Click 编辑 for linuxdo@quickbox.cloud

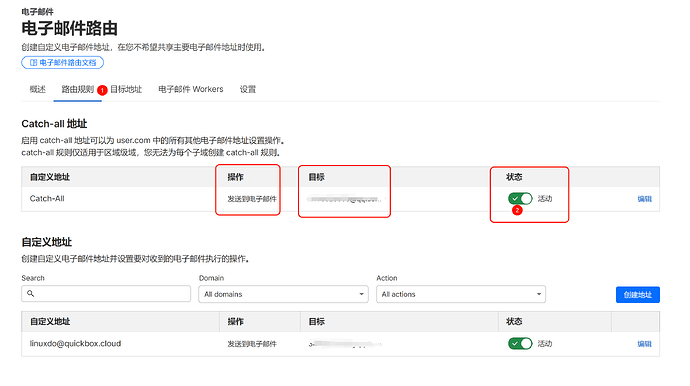[645, 344]
